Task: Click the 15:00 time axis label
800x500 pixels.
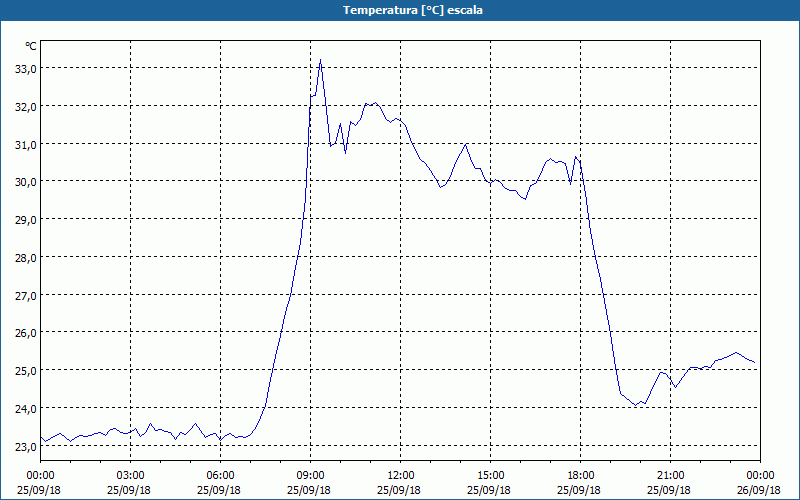Action: [x=490, y=476]
